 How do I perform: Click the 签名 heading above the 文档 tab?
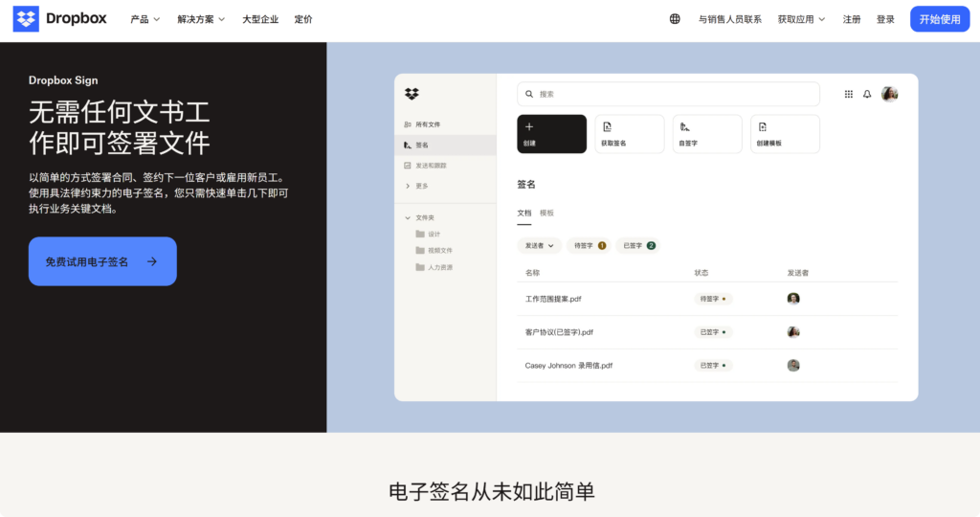(x=526, y=185)
